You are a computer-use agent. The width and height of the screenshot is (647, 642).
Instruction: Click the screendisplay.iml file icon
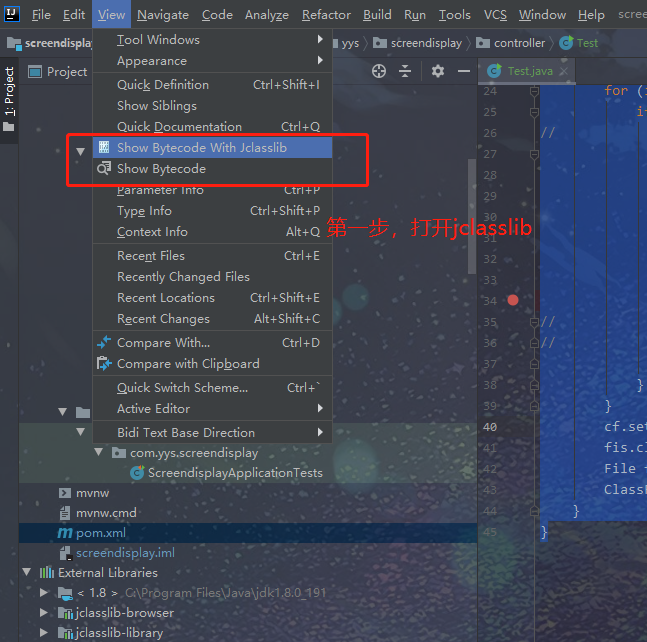(x=65, y=553)
